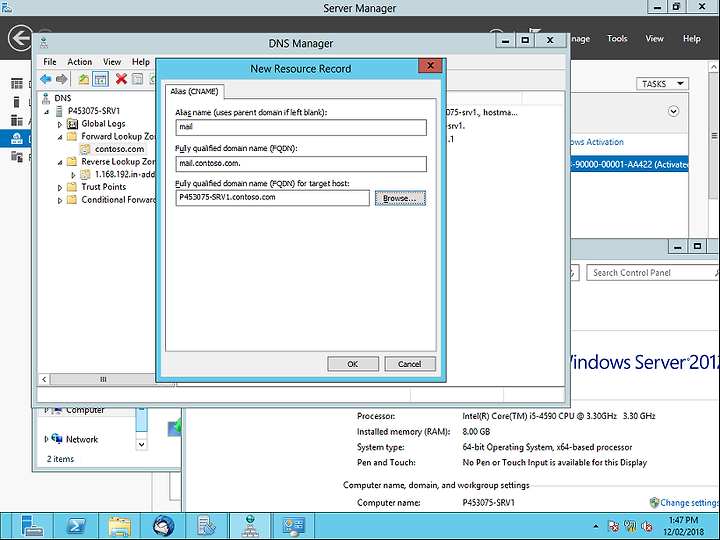
Task: Select the Alias (CNAME) tab
Action: tap(194, 91)
